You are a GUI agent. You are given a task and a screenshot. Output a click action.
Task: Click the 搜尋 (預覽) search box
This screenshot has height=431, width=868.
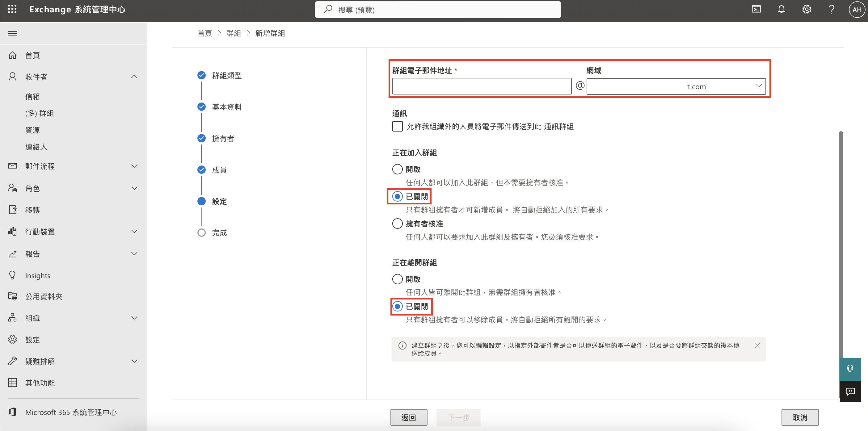coord(438,10)
